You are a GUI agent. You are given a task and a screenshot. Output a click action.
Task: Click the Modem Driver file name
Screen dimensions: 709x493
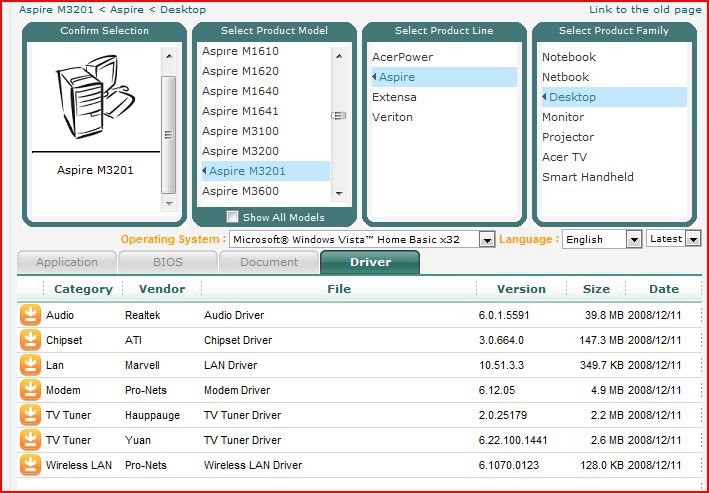pyautogui.click(x=237, y=390)
